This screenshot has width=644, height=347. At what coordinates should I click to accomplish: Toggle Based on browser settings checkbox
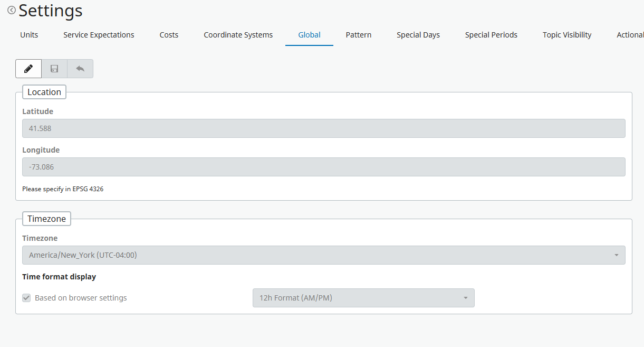click(26, 298)
